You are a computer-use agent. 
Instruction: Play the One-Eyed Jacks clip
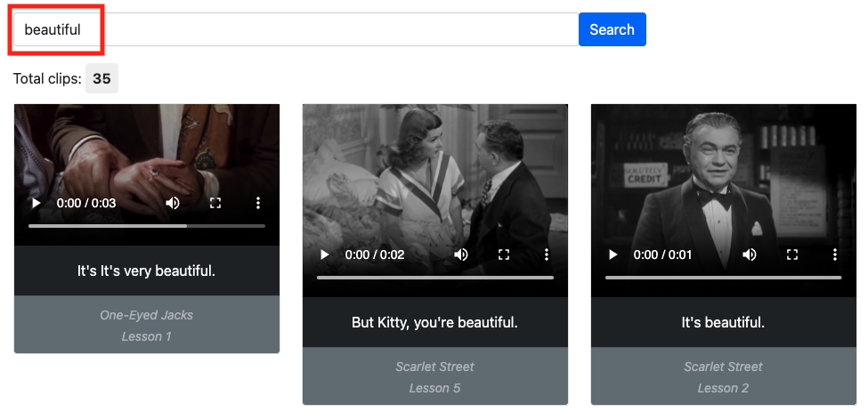pos(37,203)
